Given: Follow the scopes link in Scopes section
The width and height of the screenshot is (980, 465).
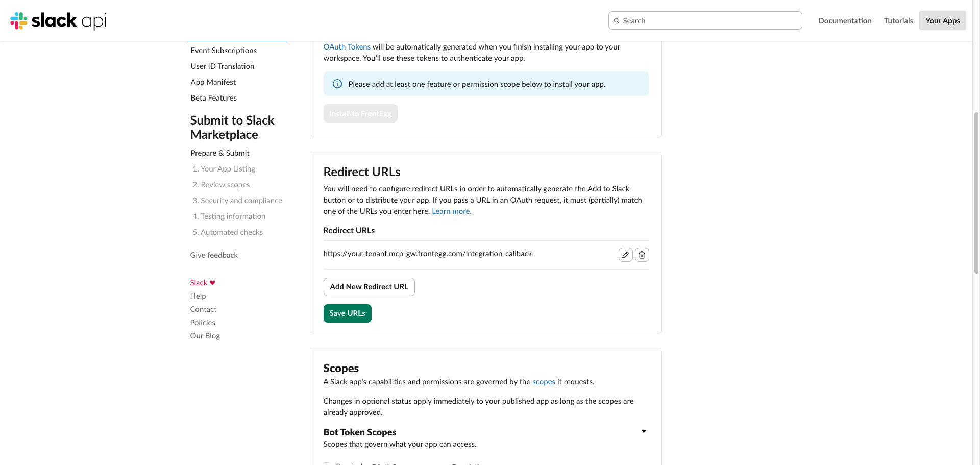Looking at the screenshot, I should click(x=544, y=382).
